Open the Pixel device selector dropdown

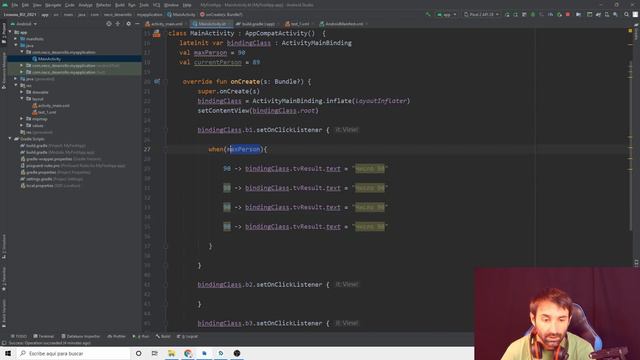coord(481,14)
